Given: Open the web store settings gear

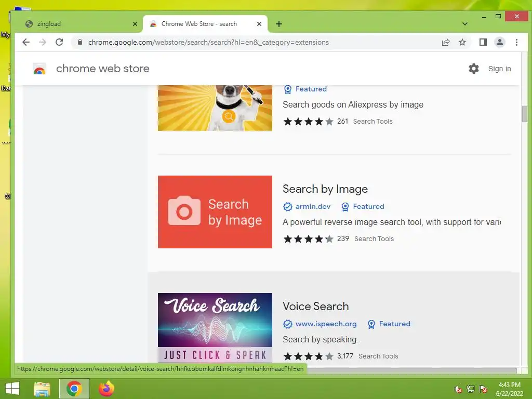Looking at the screenshot, I should click(x=474, y=69).
